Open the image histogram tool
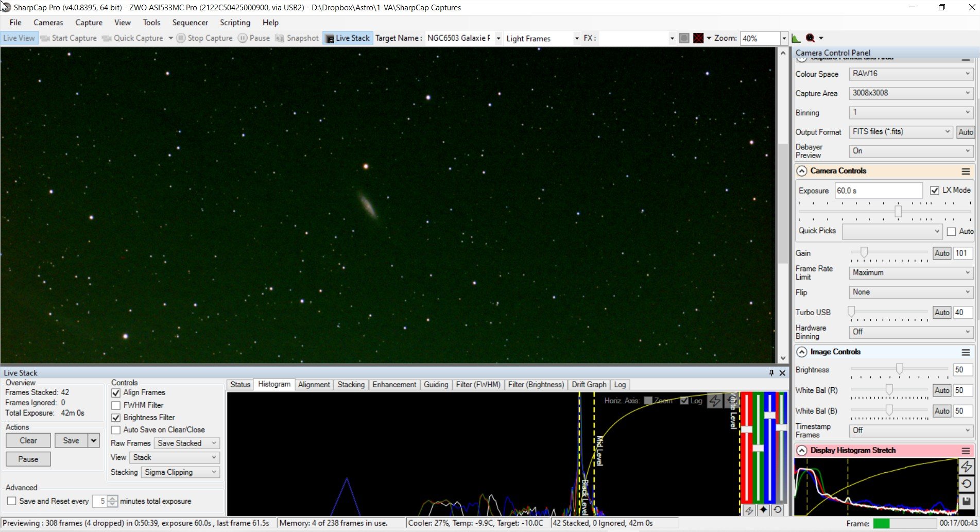 pos(796,38)
